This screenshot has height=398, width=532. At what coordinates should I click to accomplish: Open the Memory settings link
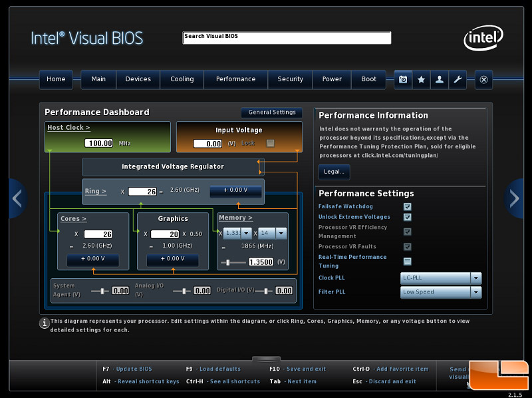[x=236, y=218]
